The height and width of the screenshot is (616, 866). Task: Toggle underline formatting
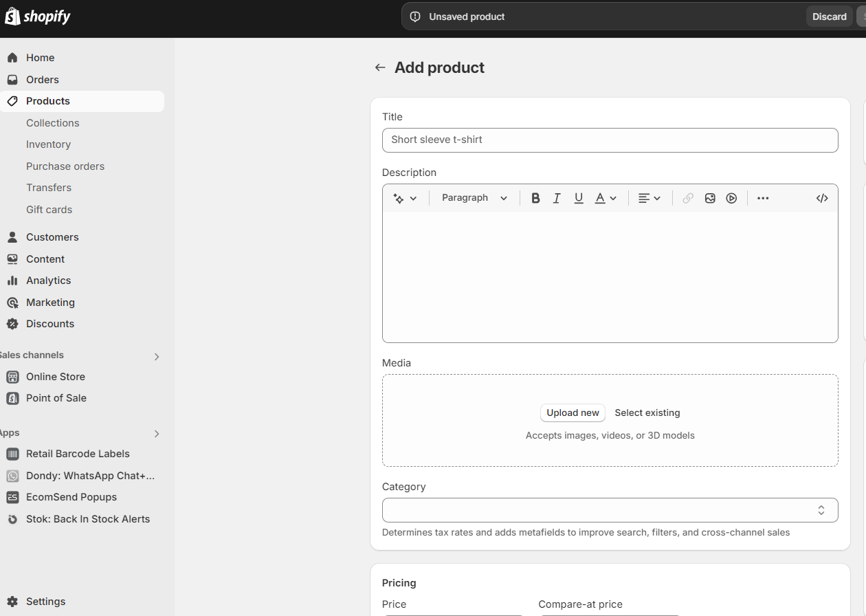tap(578, 198)
